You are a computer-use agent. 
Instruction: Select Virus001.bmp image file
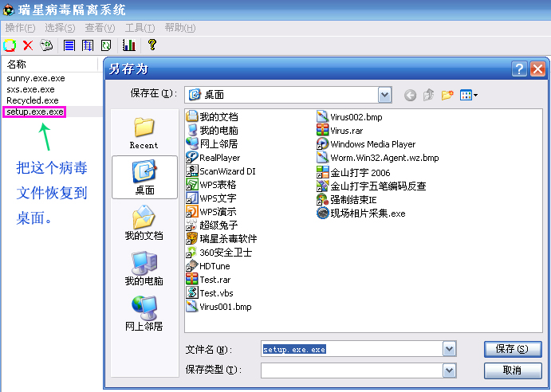pos(219,307)
